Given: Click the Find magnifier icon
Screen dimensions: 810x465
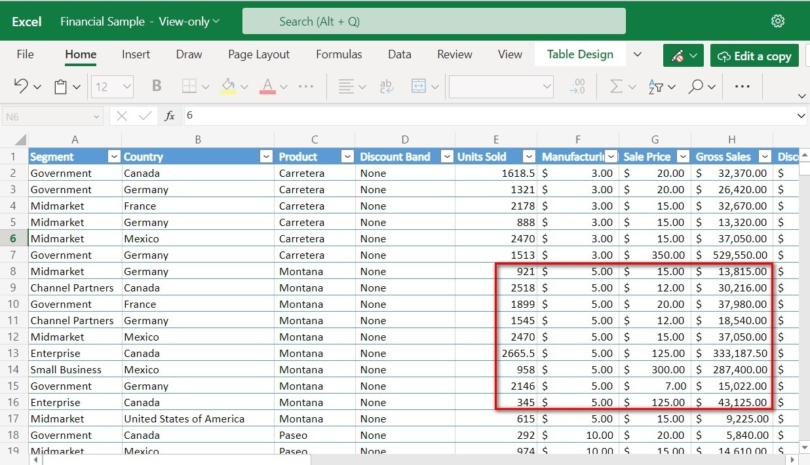Looking at the screenshot, I should 696,86.
